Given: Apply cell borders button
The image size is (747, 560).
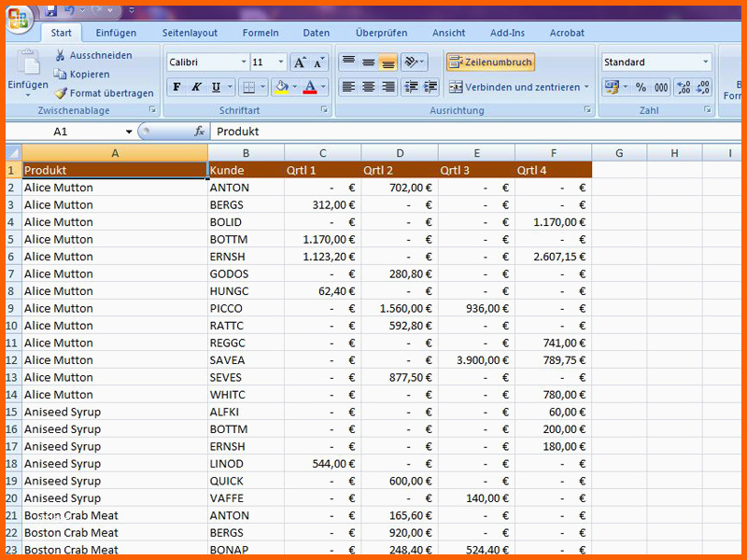Looking at the screenshot, I should [x=248, y=87].
